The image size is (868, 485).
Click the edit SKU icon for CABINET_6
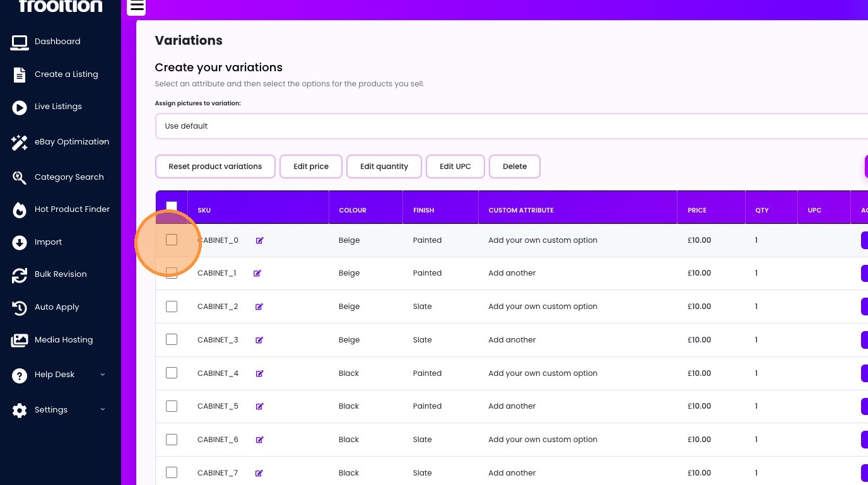pos(259,440)
